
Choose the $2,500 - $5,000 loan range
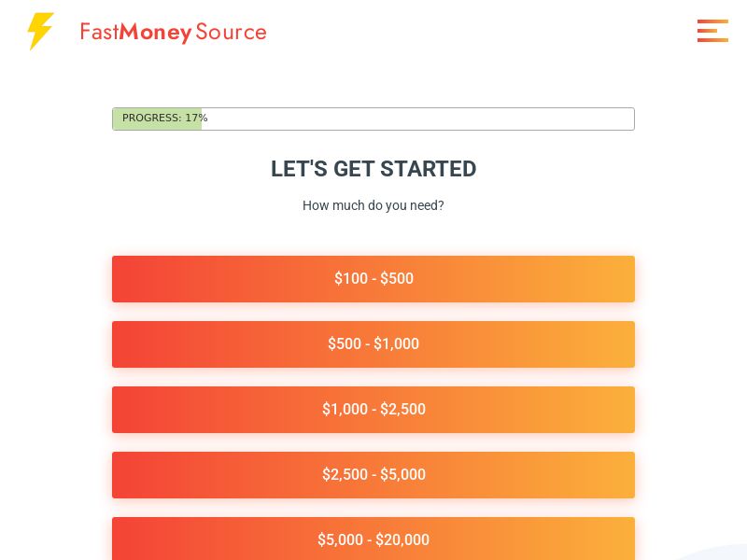pos(373,474)
